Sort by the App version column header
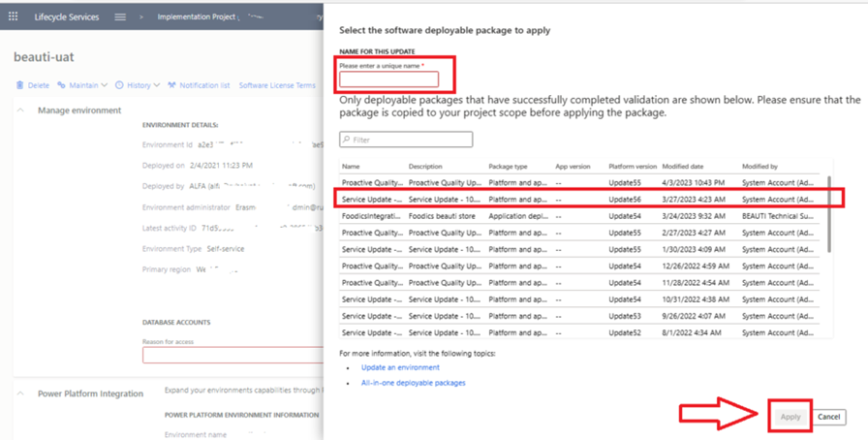868x440 pixels. pyautogui.click(x=573, y=167)
